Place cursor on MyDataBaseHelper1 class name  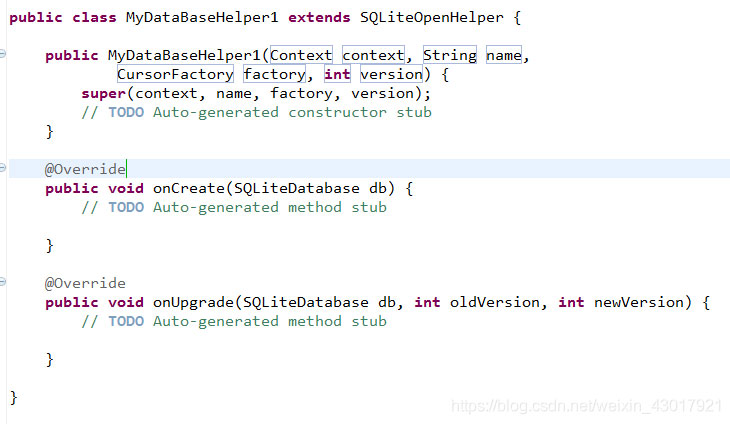click(202, 18)
